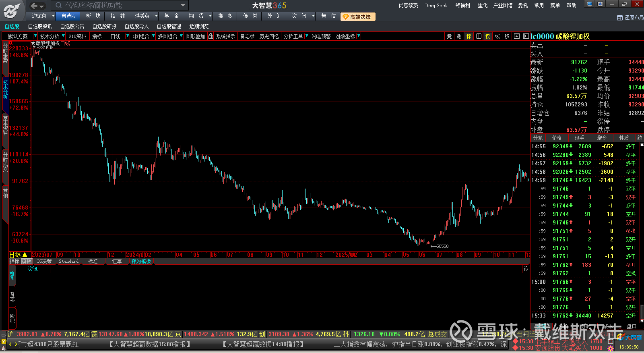Click the 备忘录 memo toolbar button
644x353 pixels.
click(247, 36)
